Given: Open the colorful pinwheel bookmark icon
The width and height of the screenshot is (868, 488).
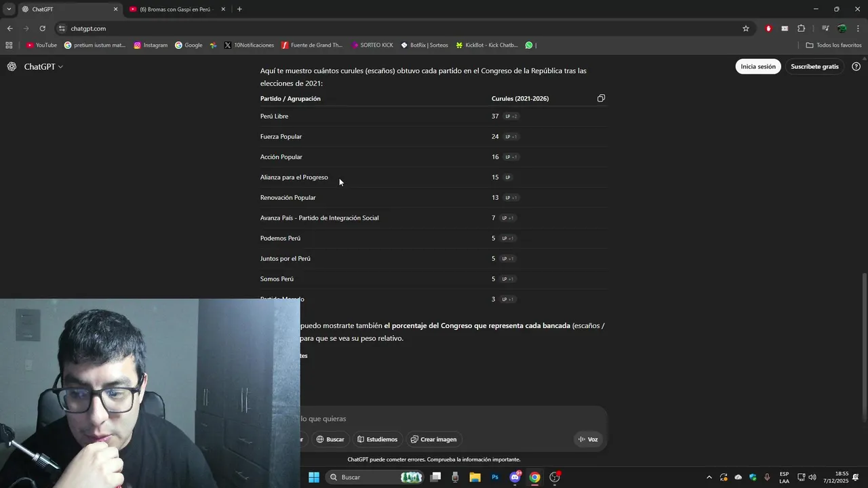Looking at the screenshot, I should click(x=213, y=45).
